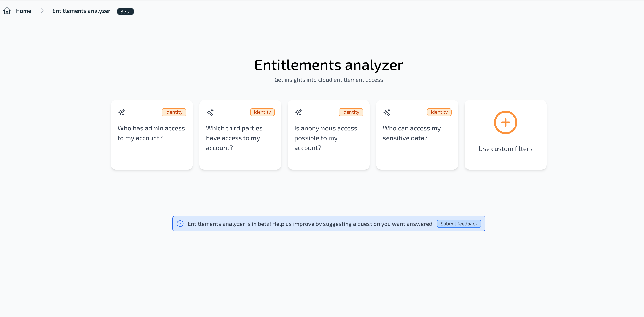Click sparkle icon on admin access card

(122, 112)
